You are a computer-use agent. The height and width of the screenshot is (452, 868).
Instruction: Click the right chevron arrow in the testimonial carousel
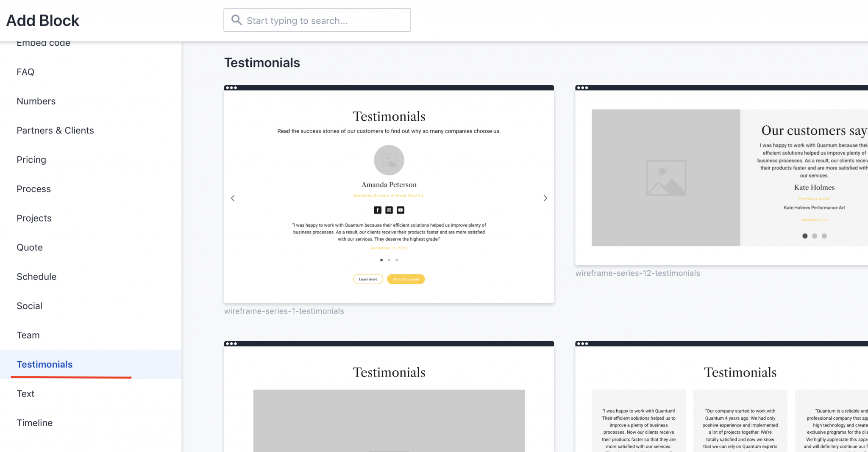[545, 198]
